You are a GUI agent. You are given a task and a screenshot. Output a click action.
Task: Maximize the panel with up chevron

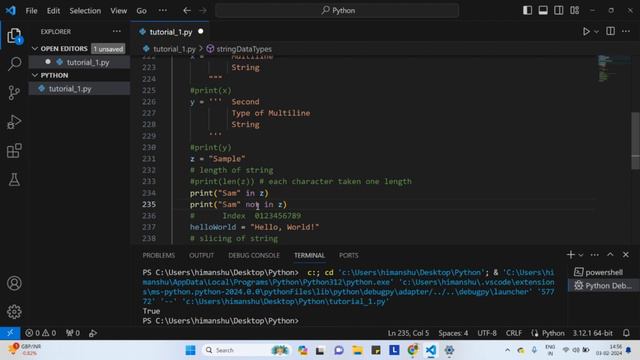610,254
